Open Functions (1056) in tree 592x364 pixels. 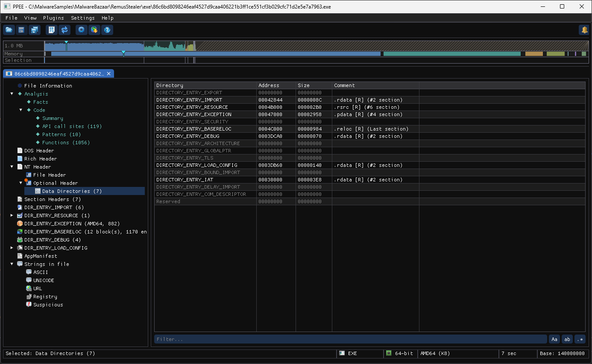point(66,143)
